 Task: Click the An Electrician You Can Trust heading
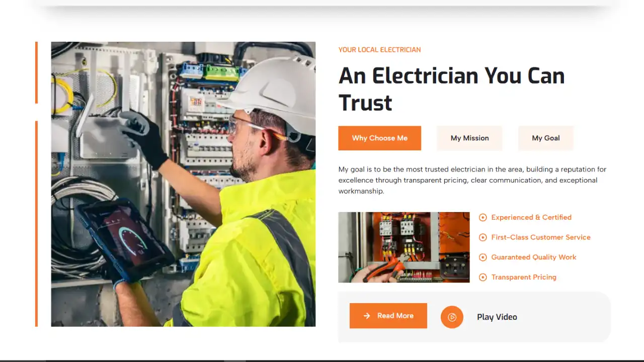(452, 89)
